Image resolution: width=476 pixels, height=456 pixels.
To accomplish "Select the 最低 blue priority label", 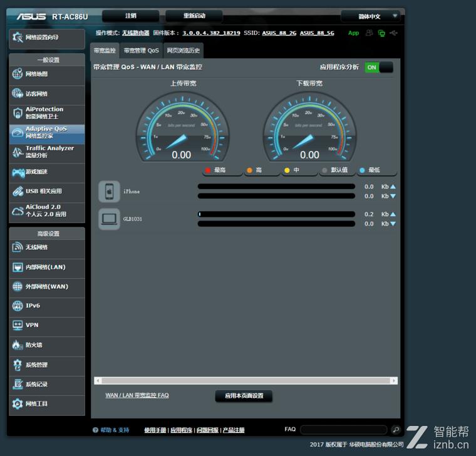I will pos(373,170).
